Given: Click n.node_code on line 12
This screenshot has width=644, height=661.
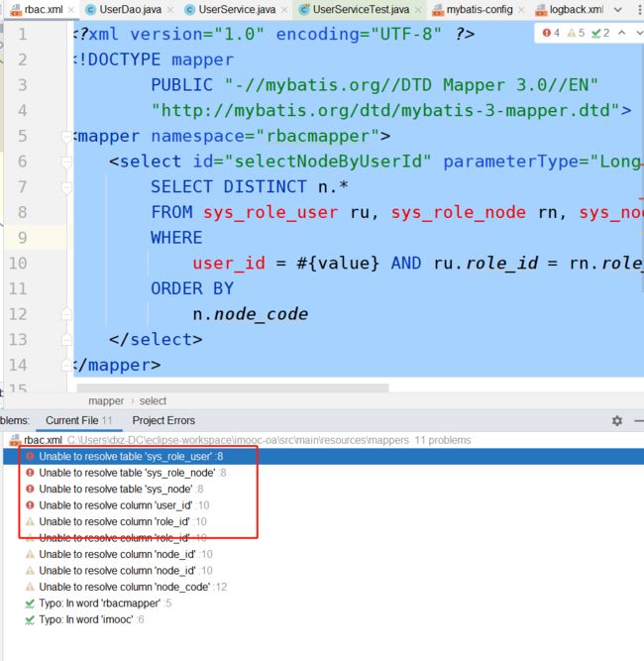Looking at the screenshot, I should coord(251,314).
